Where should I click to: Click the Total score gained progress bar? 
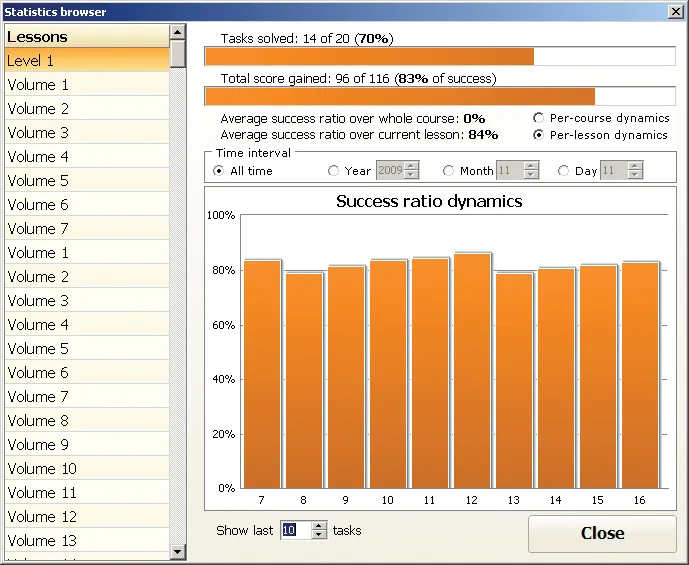[x=440, y=96]
